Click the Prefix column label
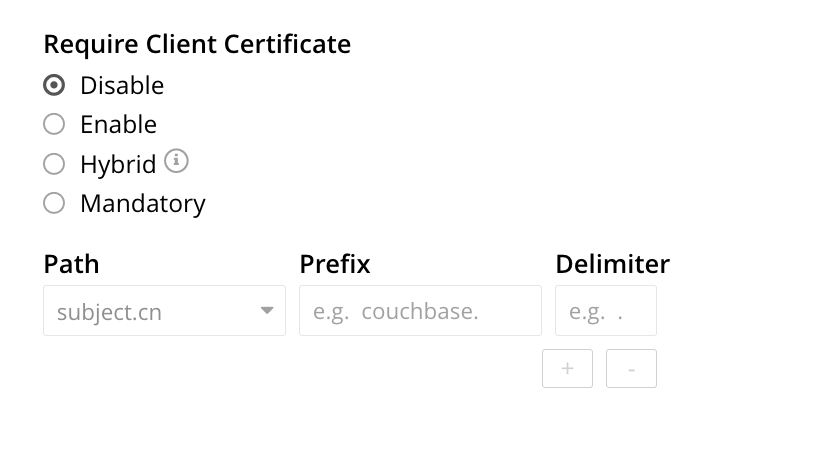The image size is (826, 452). tap(335, 264)
